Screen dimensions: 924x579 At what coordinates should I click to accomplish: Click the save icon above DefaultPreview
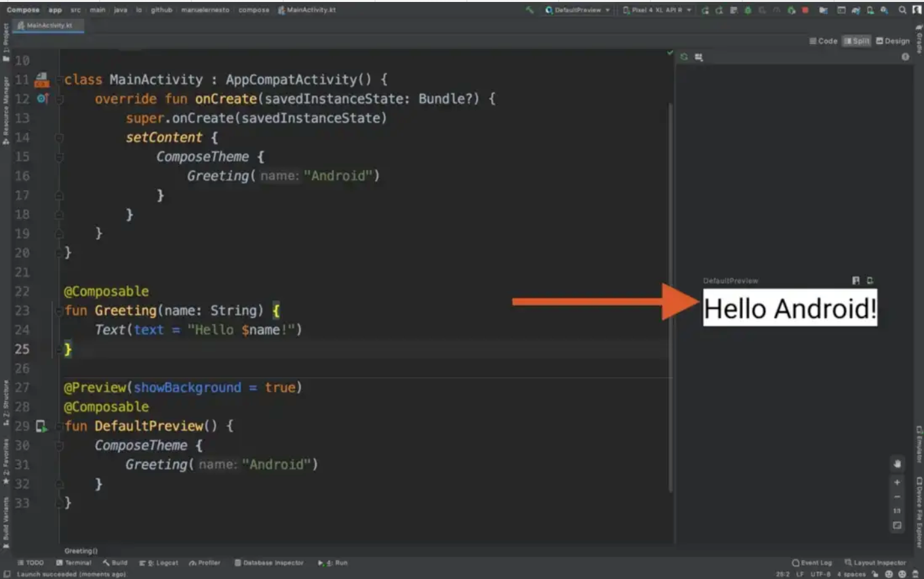pos(856,281)
